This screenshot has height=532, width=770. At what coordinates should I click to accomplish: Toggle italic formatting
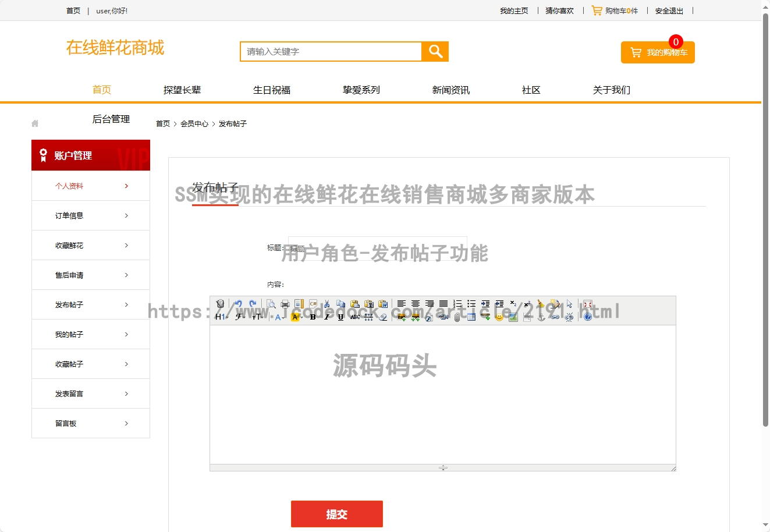tap(327, 317)
